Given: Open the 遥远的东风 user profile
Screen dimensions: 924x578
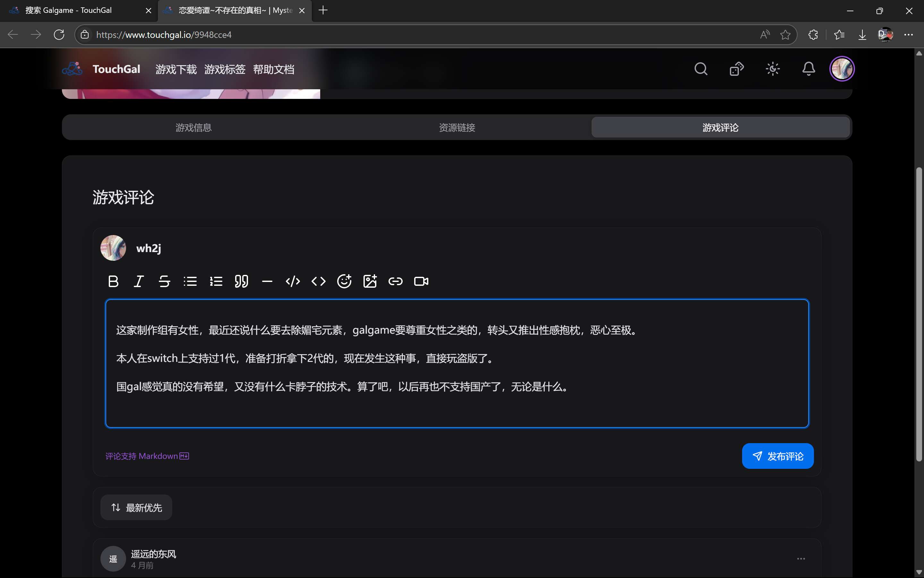Looking at the screenshot, I should 153,554.
